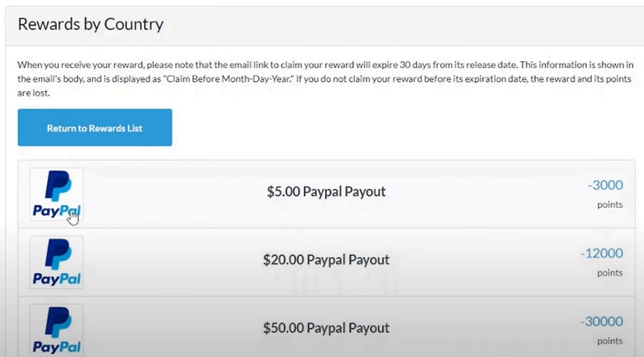Screen dimensions: 644x357
Task: Click the 'are lost.' ending of the notice
Action: click(33, 93)
